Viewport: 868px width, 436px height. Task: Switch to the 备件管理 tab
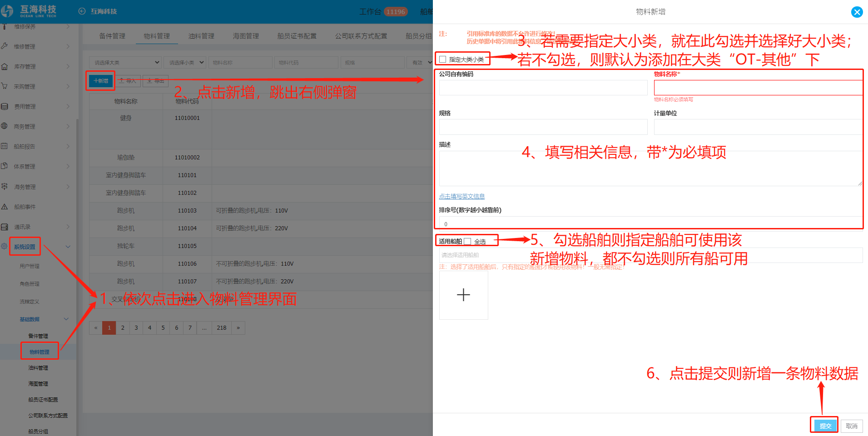tap(112, 36)
